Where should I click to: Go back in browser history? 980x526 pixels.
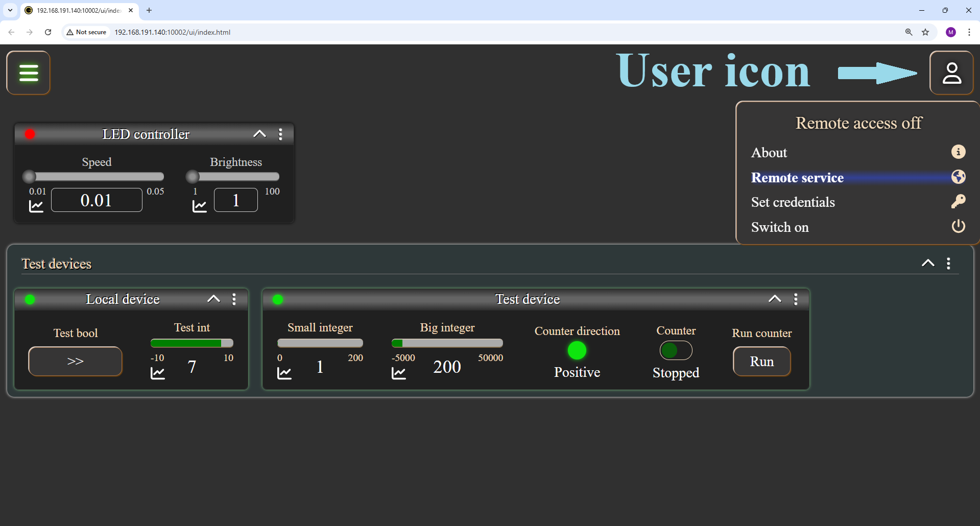[x=11, y=32]
